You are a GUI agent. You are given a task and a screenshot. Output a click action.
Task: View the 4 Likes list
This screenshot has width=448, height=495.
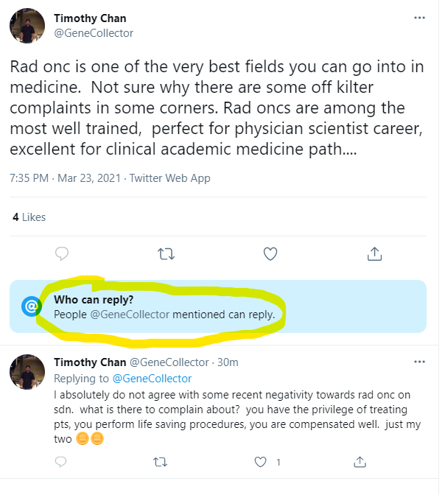coord(29,217)
